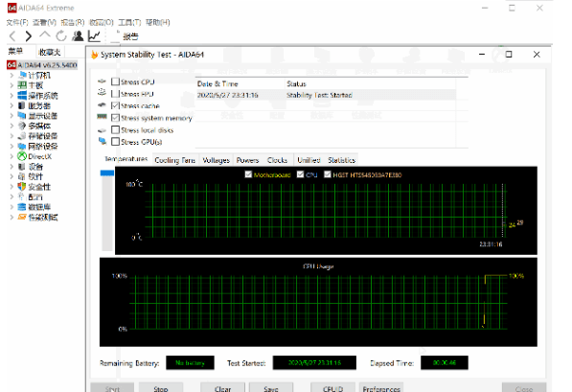Select the DirectX item in sidebar tree
This screenshot has height=392, width=572.
tap(40, 156)
